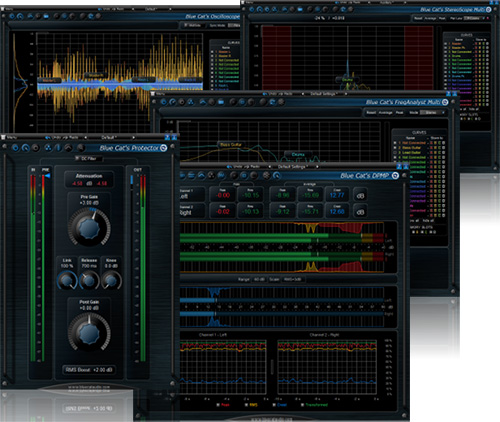Open the Range dropdown in DPMP
This screenshot has width=500, height=422.
pyautogui.click(x=259, y=279)
